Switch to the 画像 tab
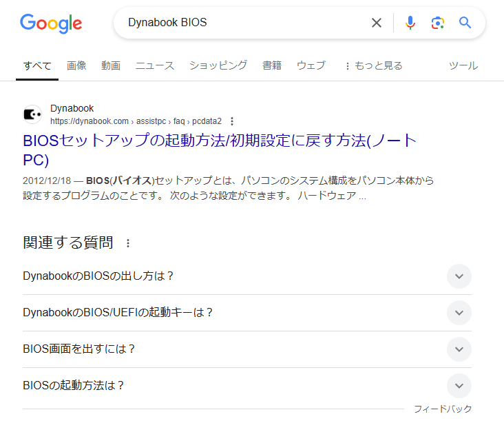This screenshot has height=432, width=504. 76,66
